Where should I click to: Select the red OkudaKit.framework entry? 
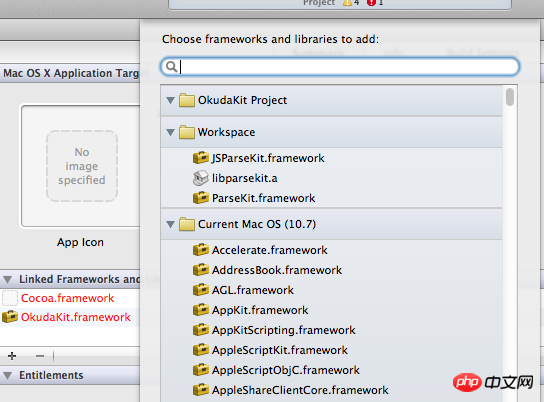click(x=76, y=317)
